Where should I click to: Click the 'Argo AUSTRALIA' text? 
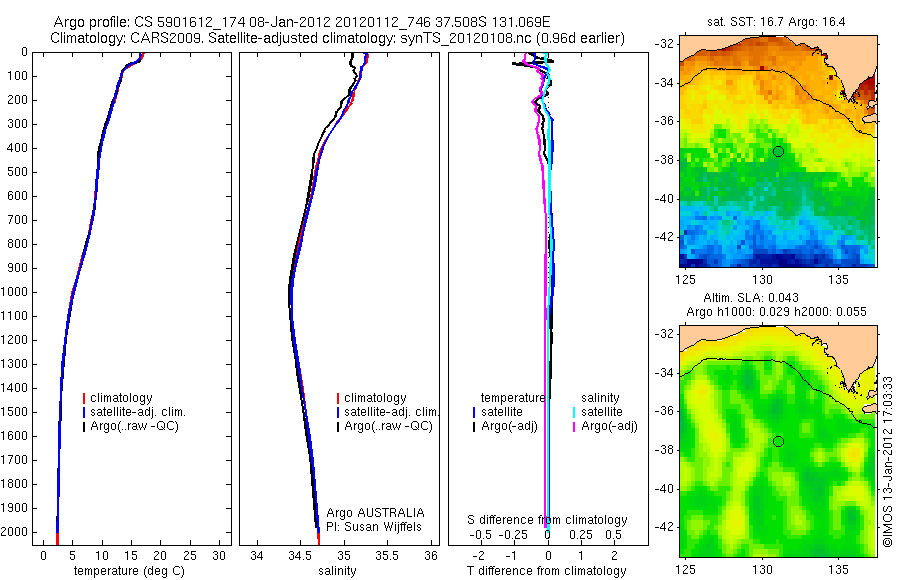(375, 513)
